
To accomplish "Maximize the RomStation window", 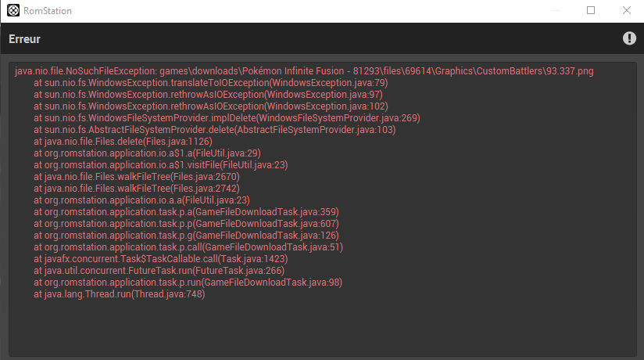I will pos(591,11).
